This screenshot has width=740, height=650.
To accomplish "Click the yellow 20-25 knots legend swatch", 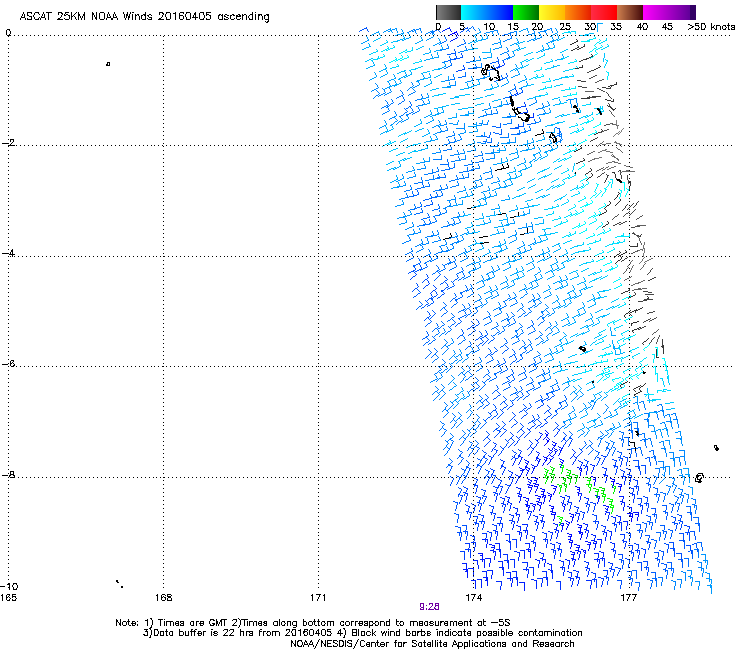I will (552, 12).
